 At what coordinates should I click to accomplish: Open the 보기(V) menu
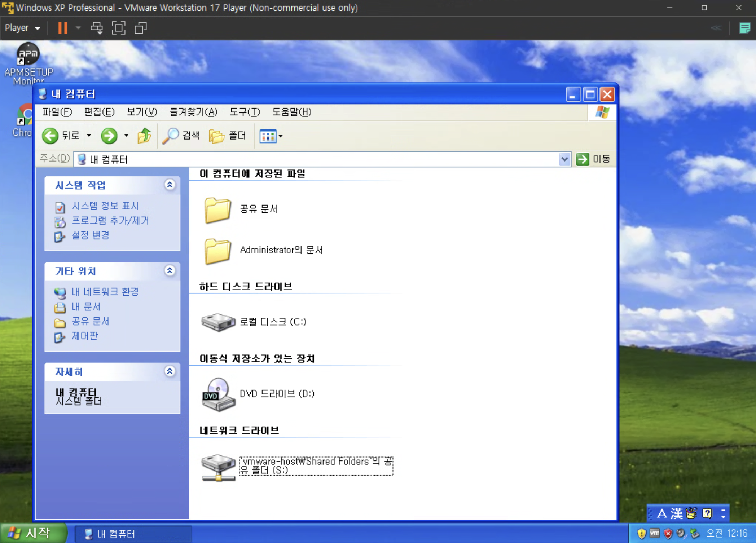[x=142, y=112]
